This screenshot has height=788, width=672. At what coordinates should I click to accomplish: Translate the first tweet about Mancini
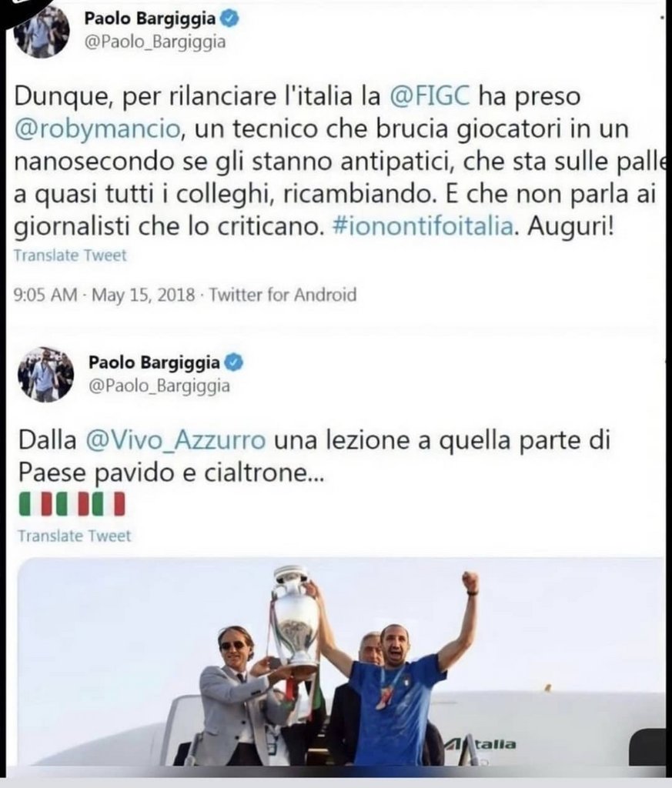[70, 255]
